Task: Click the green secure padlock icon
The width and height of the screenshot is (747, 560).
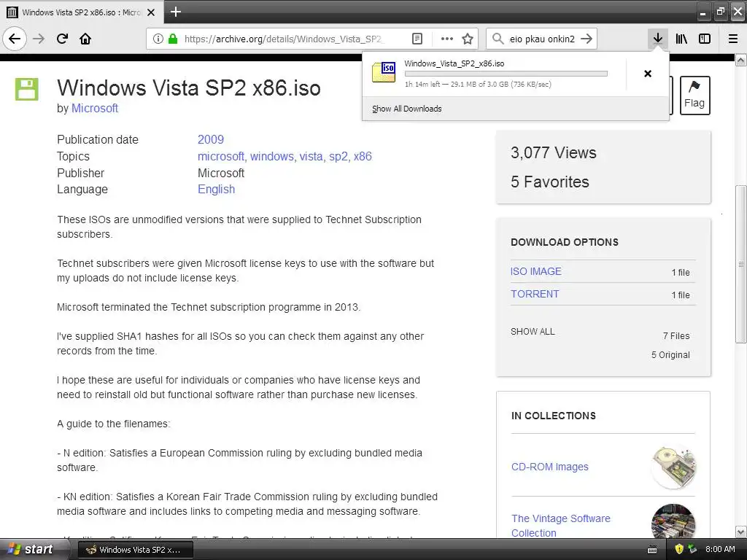Action: pos(173,39)
